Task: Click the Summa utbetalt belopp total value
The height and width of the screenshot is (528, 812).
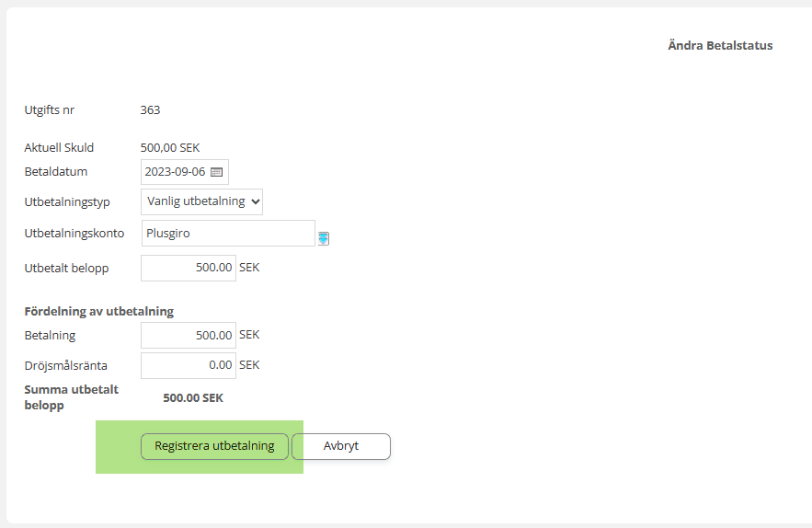Action: click(193, 398)
